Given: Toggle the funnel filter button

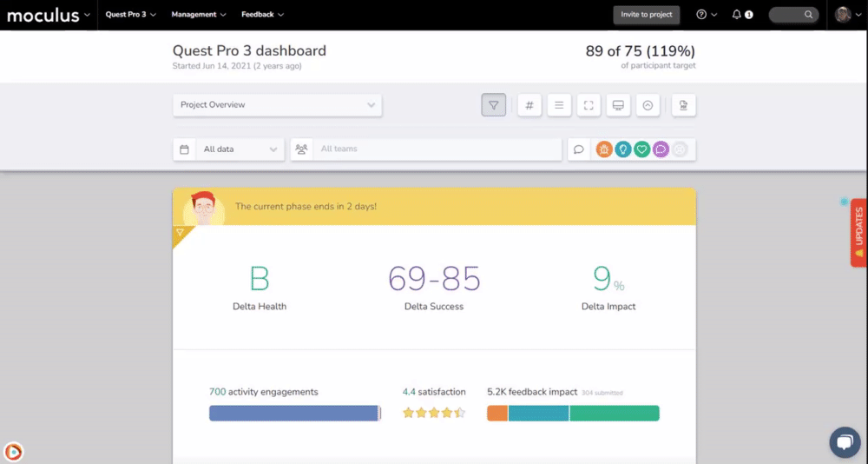Looking at the screenshot, I should point(494,105).
